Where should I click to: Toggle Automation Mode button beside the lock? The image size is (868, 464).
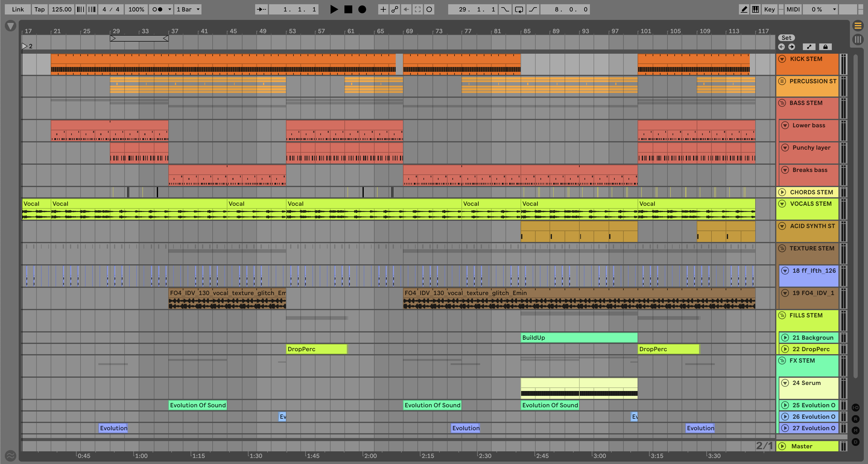coord(809,47)
